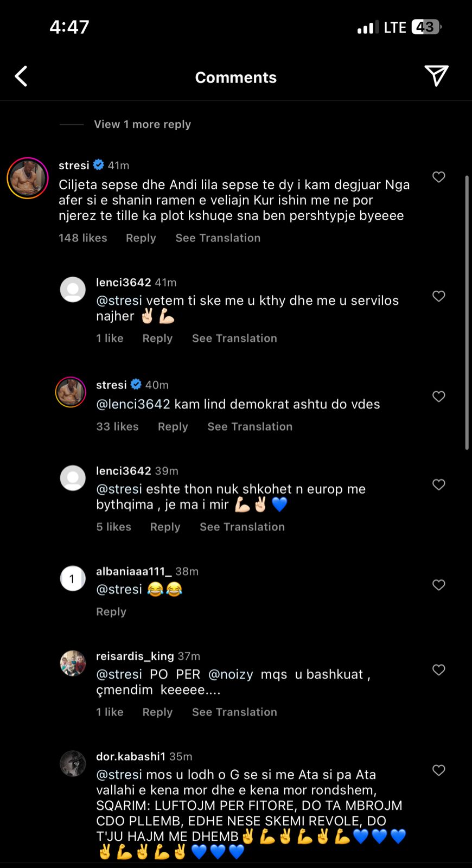Tap the back arrow icon
The width and height of the screenshot is (472, 868).
click(21, 76)
